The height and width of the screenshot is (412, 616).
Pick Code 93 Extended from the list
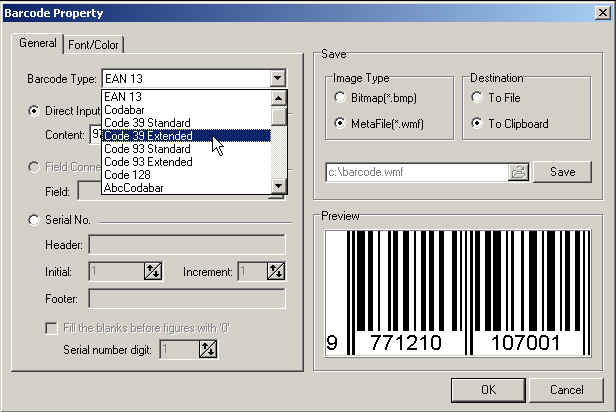tap(187, 162)
